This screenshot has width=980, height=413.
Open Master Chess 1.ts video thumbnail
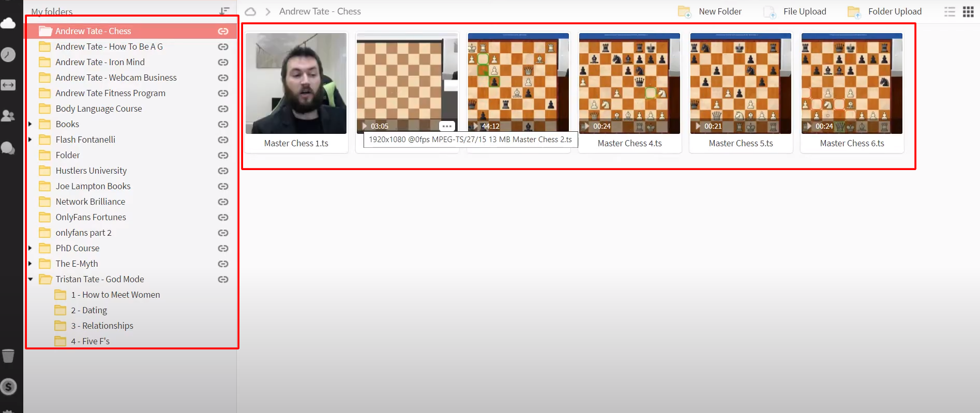pyautogui.click(x=296, y=83)
